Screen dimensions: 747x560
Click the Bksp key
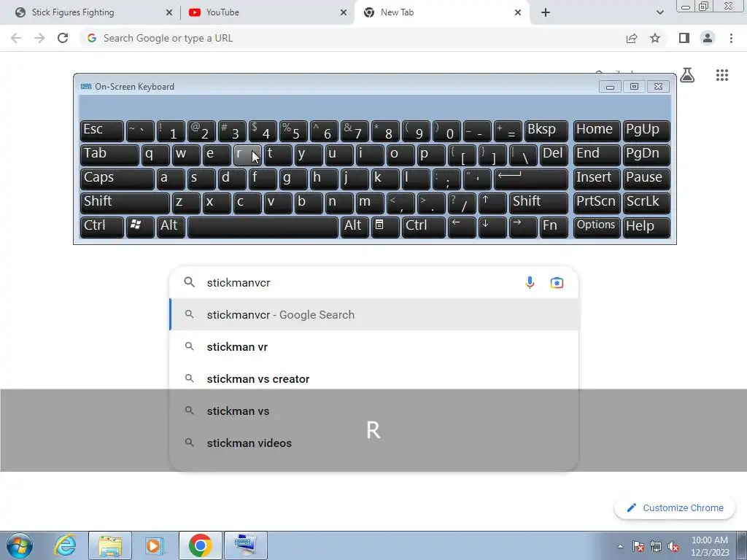[x=546, y=131]
